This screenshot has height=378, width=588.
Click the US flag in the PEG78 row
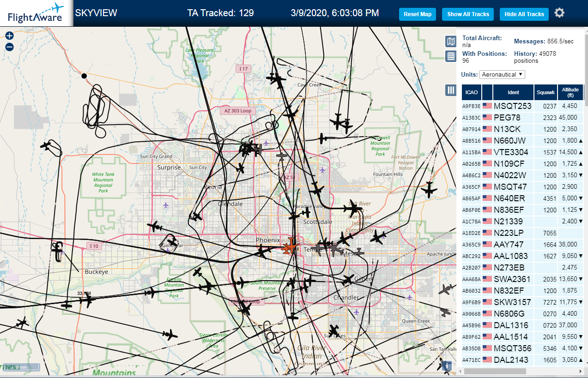[x=487, y=117]
